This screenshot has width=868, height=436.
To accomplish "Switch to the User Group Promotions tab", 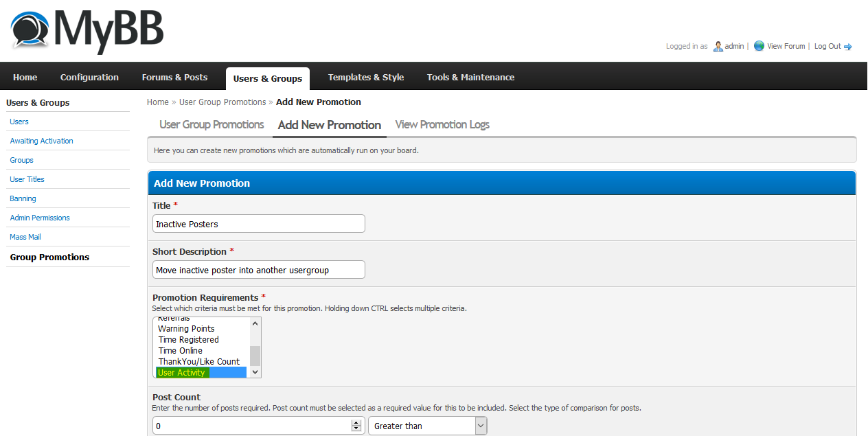I will pos(212,125).
